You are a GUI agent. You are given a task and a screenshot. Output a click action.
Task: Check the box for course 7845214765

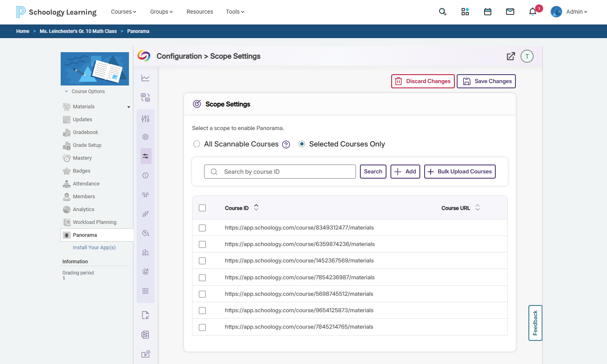(x=202, y=327)
